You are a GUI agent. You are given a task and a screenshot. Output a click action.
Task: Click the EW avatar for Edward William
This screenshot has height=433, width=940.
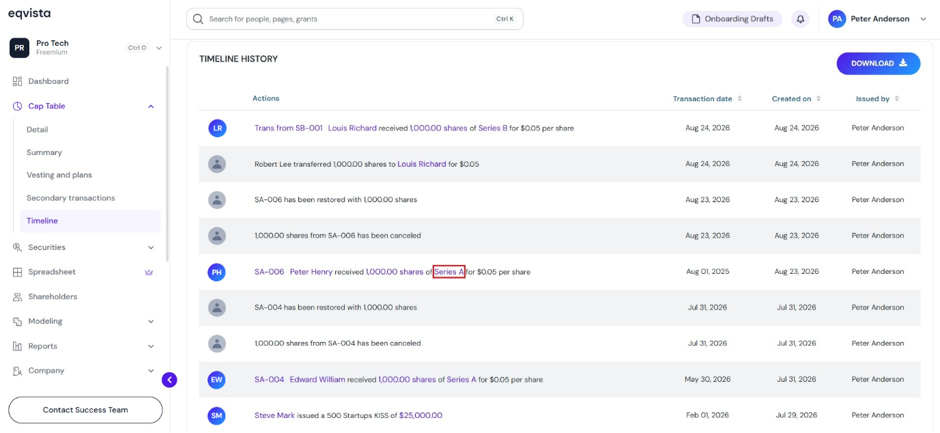(217, 379)
